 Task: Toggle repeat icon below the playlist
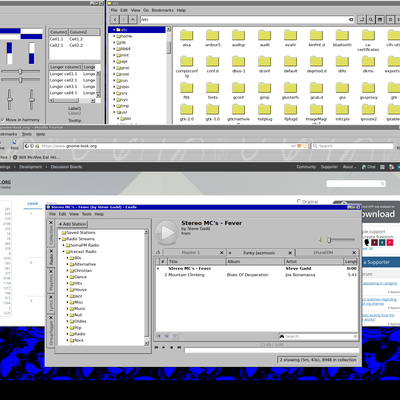(167, 336)
